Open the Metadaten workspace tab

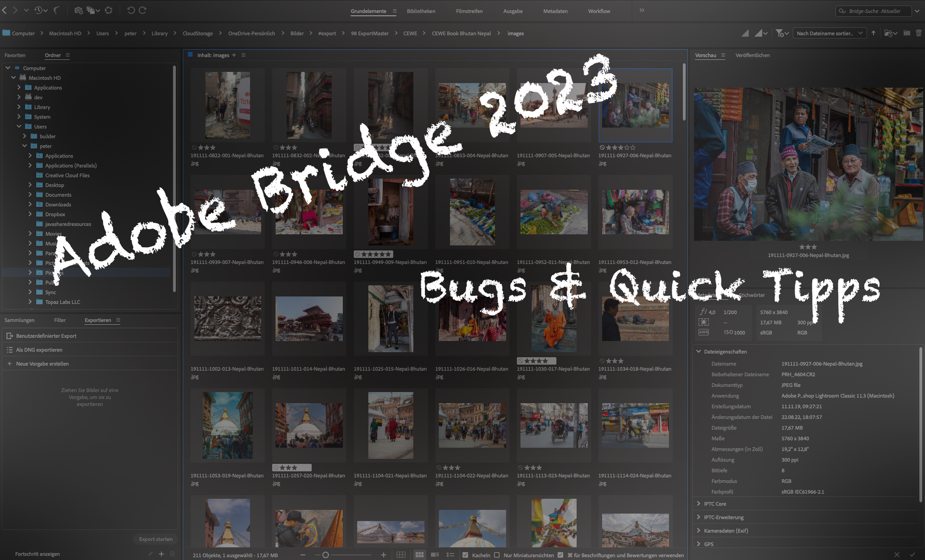555,11
